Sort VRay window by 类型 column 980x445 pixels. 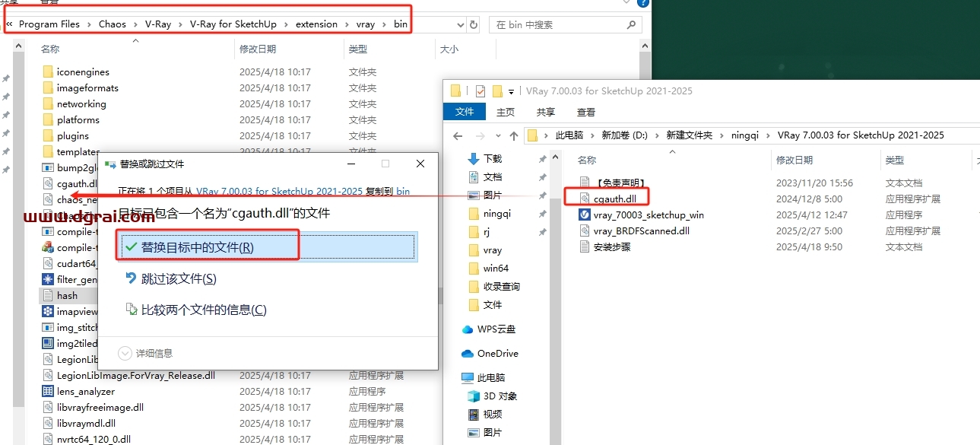[894, 160]
